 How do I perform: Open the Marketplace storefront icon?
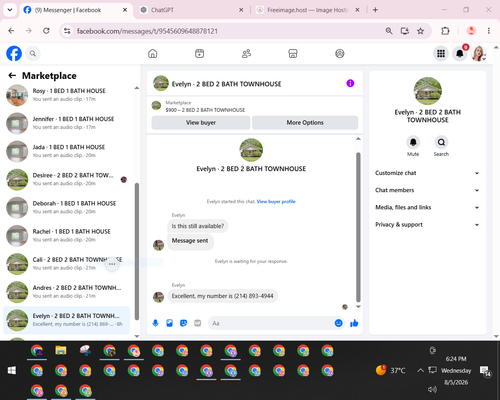(293, 53)
